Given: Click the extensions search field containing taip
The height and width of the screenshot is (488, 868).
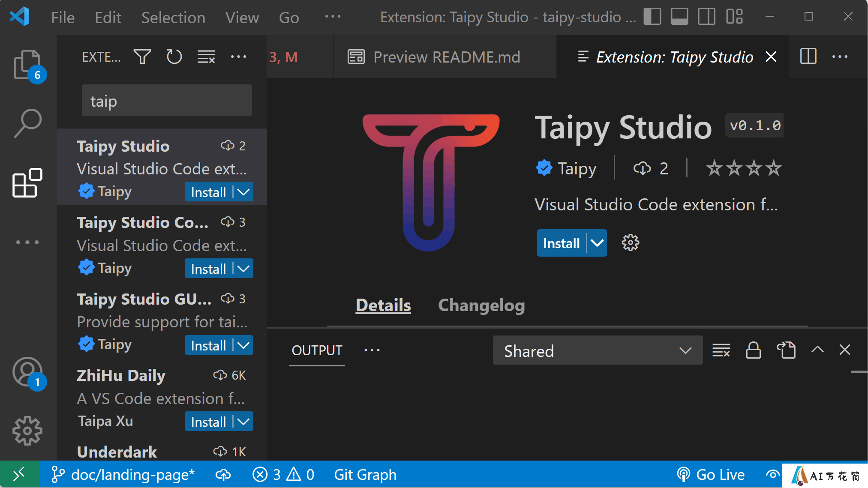Looking at the screenshot, I should coord(167,101).
